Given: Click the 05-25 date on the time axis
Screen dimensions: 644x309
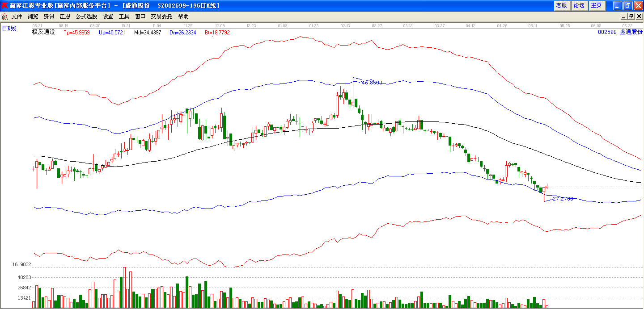Looking at the screenshot, I should [565, 26].
